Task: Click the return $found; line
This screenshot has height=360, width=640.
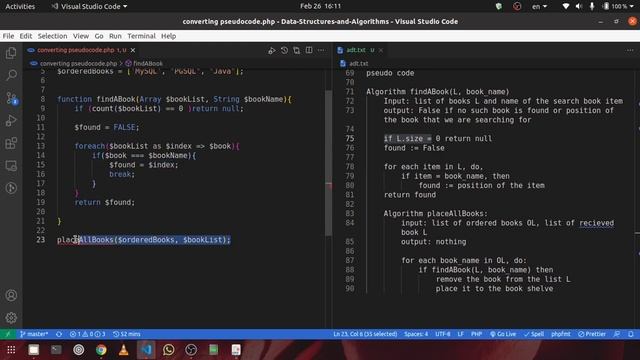Action: click(104, 202)
